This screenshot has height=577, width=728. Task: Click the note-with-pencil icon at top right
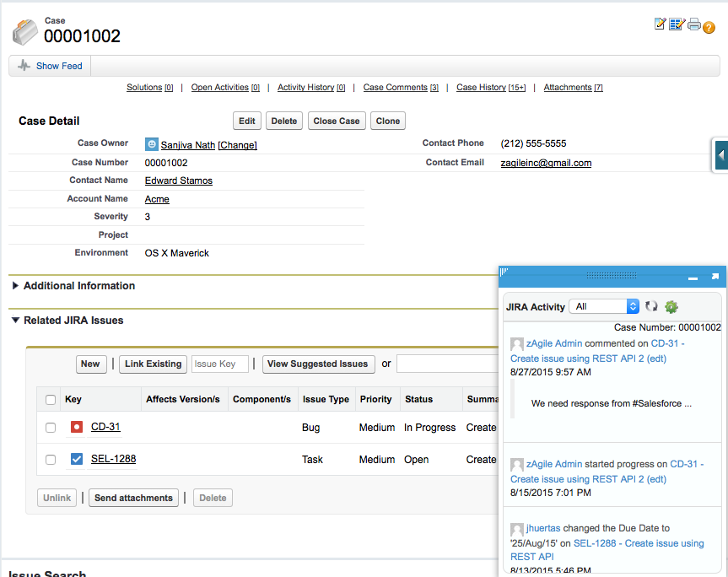[661, 24]
